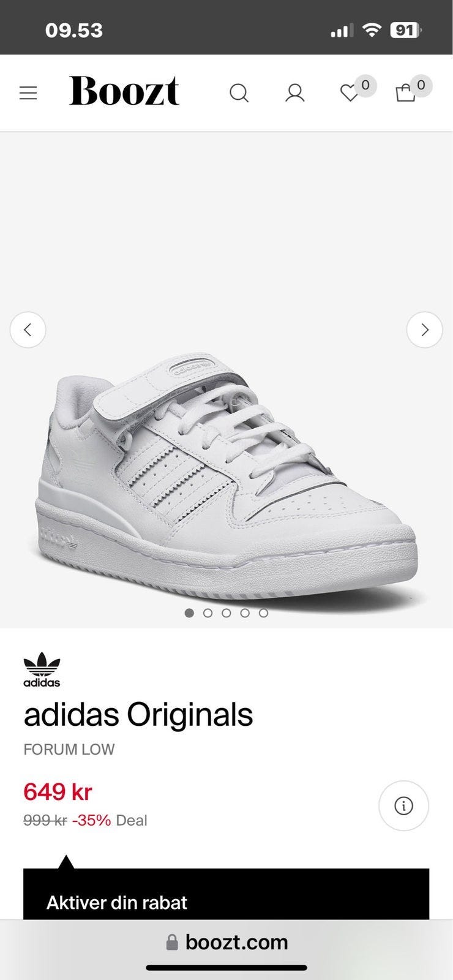Show previous product image arrow
The image size is (453, 980).
[28, 330]
